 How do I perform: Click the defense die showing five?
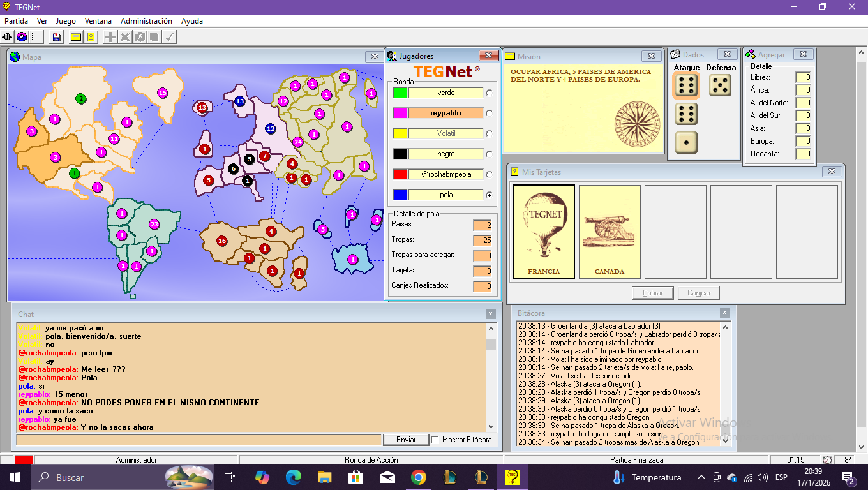coord(721,85)
